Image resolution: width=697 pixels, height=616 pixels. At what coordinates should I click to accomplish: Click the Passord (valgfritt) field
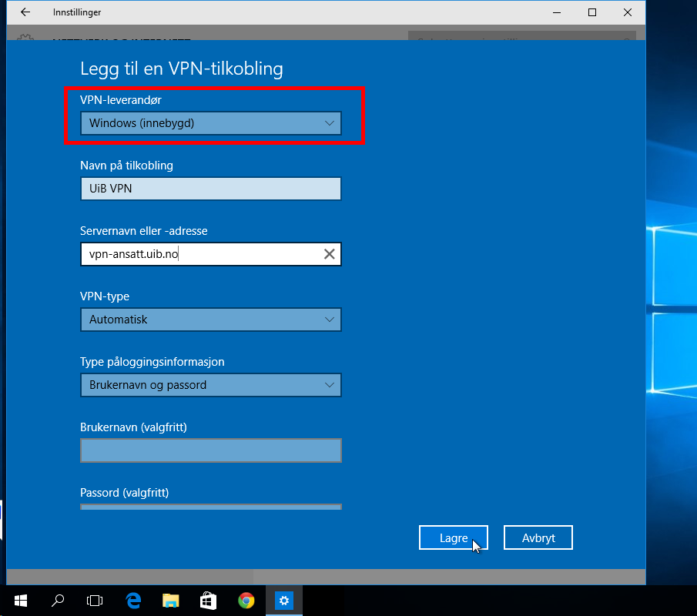click(x=210, y=507)
